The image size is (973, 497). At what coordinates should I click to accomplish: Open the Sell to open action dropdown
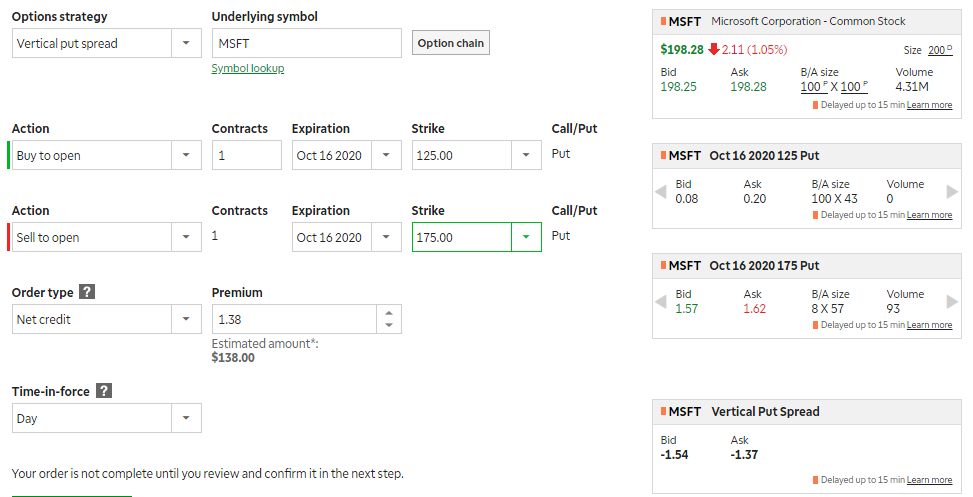pyautogui.click(x=107, y=237)
